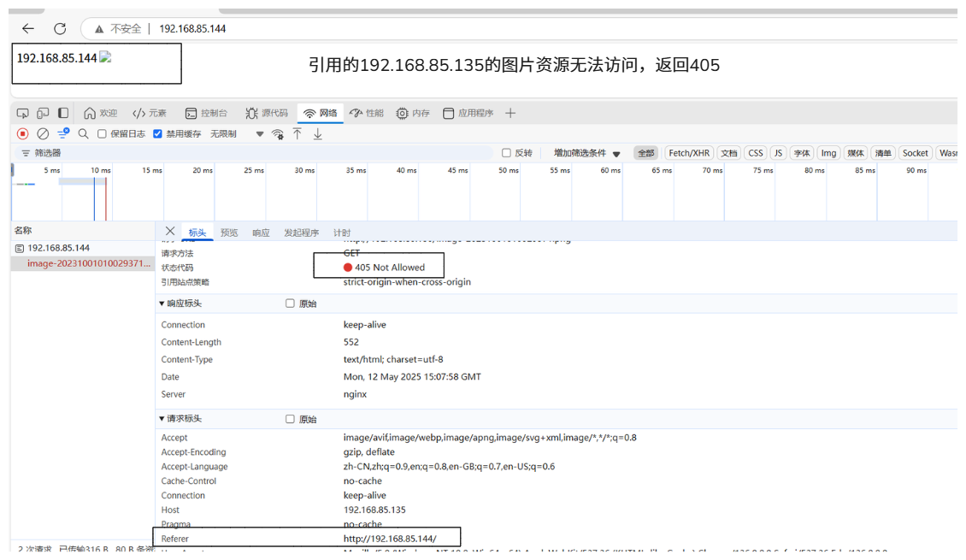Viewport: 966px width, 560px height.
Task: Select the 标头 headers tab
Action: (197, 233)
